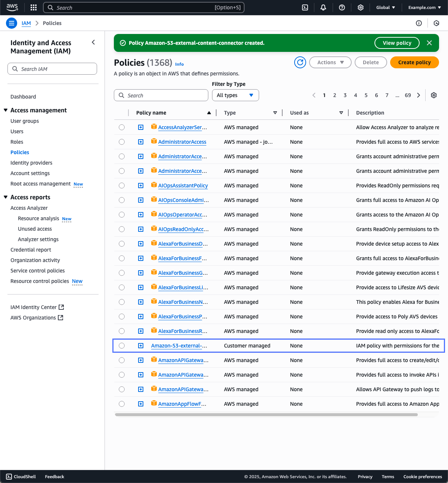Click the Create policy button
Image resolution: width=448 pixels, height=483 pixels.
click(414, 62)
